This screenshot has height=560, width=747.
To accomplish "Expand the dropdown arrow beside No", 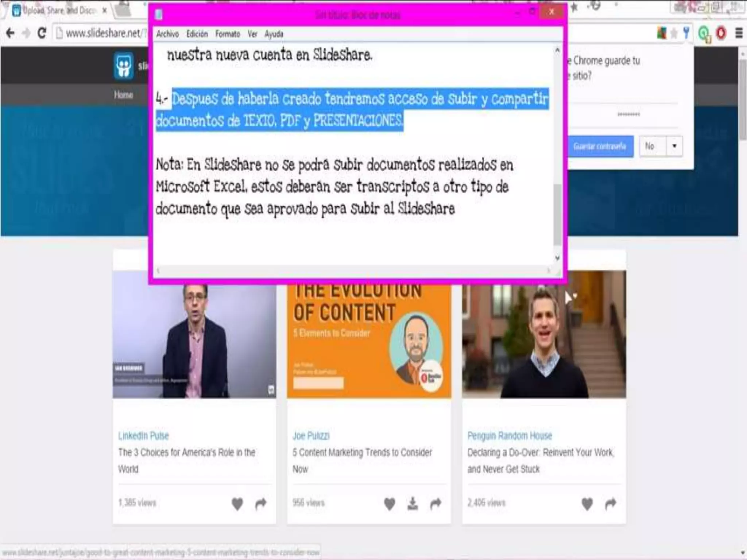I will pos(674,146).
